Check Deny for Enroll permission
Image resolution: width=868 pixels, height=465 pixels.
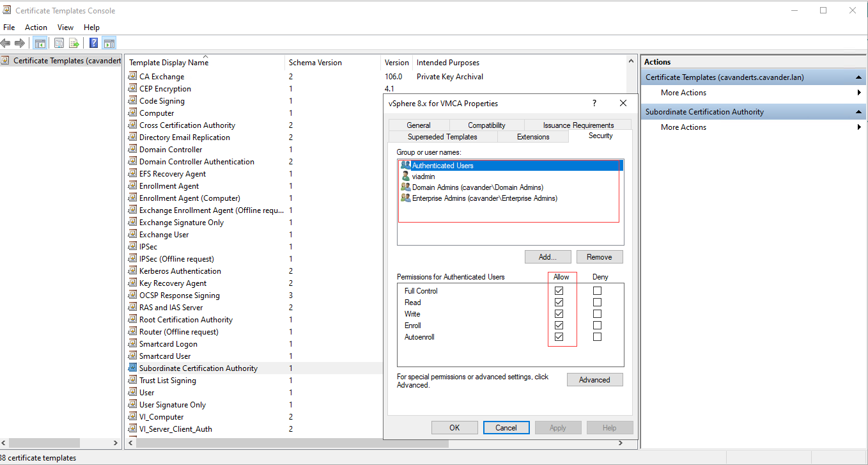[597, 326]
